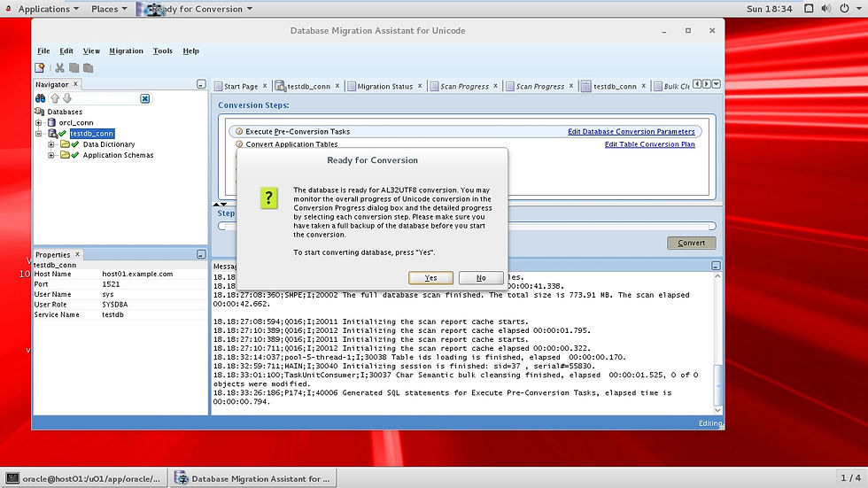Minimize the Messages panel
Viewport: 868px width, 488px height.
[716, 266]
